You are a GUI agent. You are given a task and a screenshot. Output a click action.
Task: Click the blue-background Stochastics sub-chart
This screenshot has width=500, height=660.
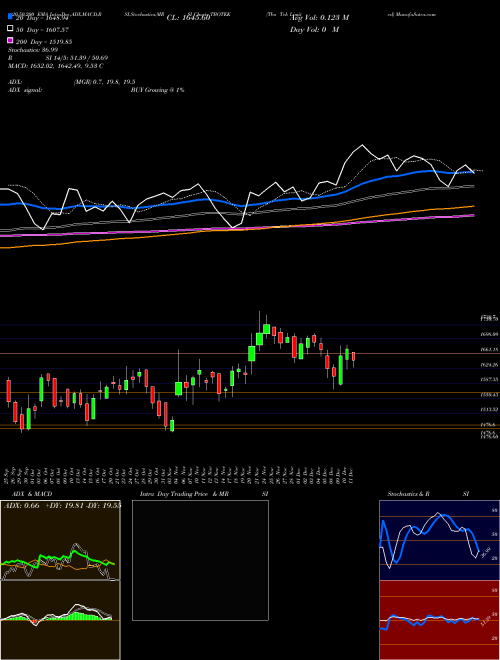pyautogui.click(x=439, y=540)
